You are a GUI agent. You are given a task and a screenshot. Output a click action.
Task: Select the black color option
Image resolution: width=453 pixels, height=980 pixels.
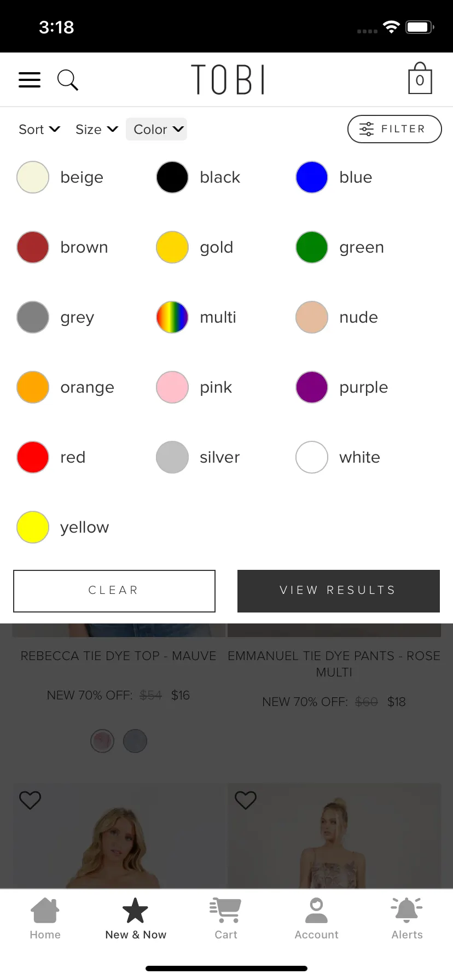point(198,177)
